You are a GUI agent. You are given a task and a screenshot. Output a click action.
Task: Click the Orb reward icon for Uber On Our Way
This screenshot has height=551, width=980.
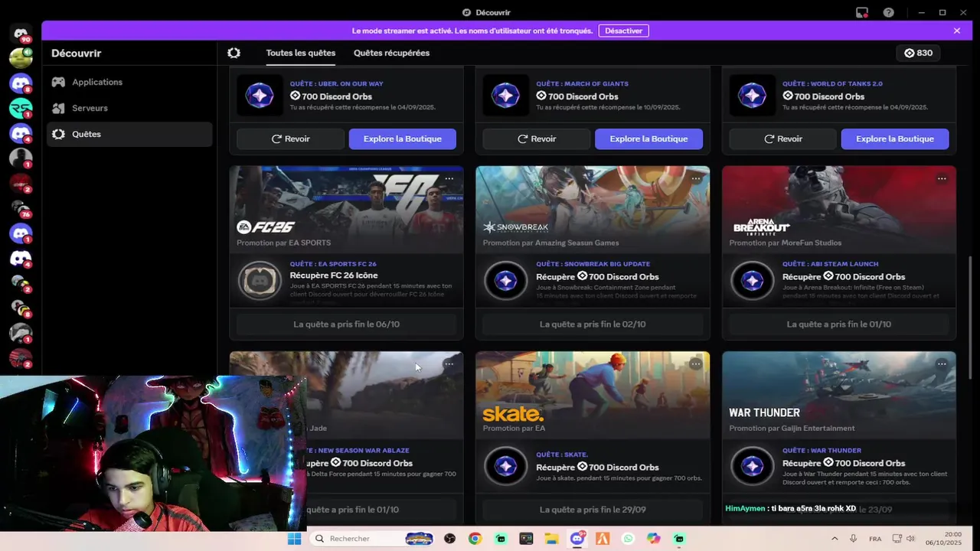(x=260, y=96)
